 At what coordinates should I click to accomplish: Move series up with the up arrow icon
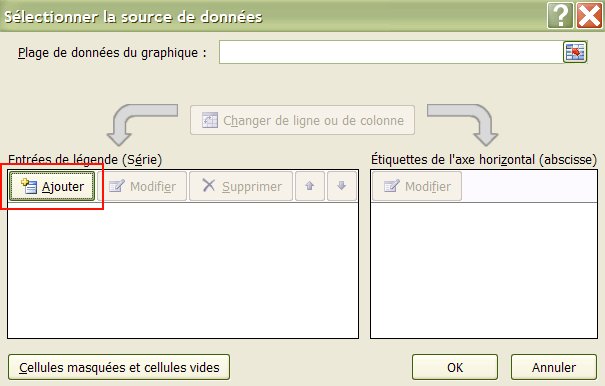click(x=310, y=186)
